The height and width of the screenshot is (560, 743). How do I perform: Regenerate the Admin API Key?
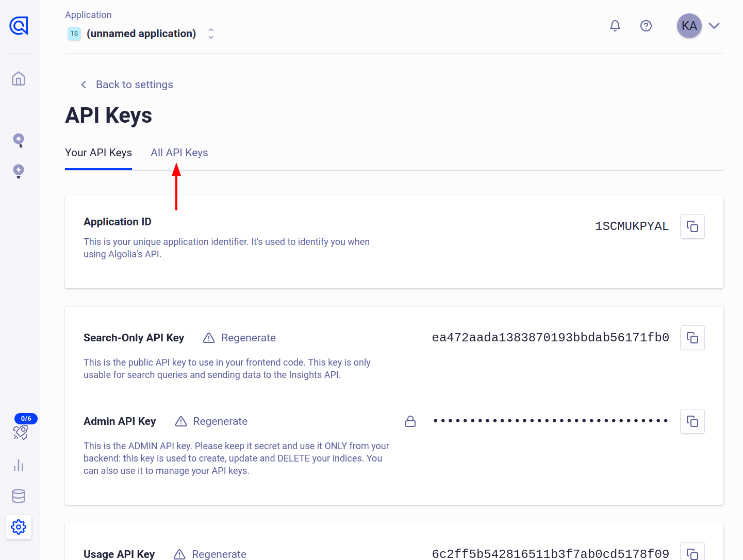click(x=211, y=421)
